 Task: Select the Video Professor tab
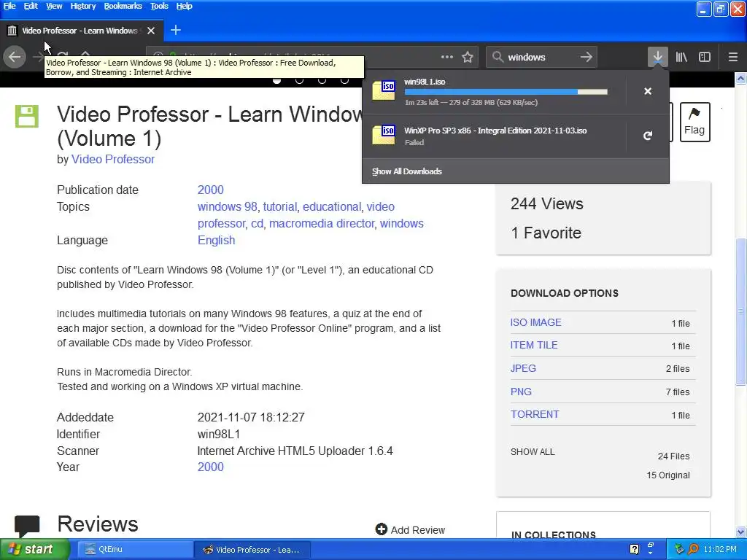[82, 31]
